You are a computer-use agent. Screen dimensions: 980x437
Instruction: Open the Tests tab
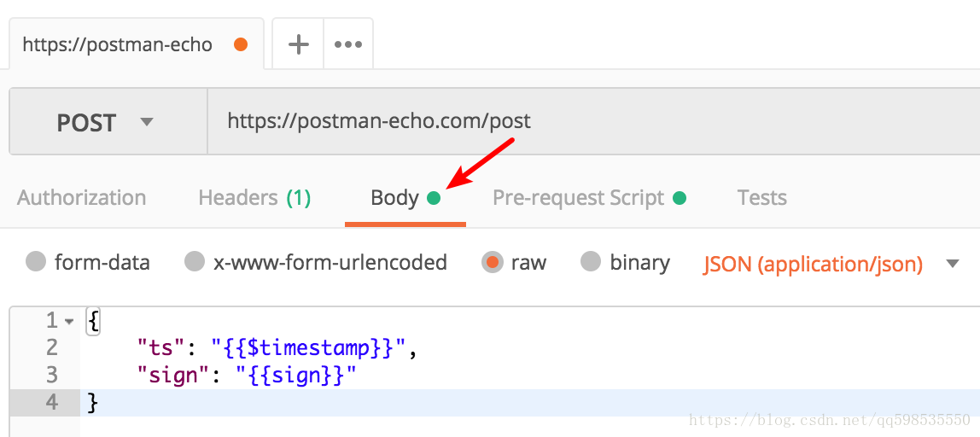(x=761, y=197)
